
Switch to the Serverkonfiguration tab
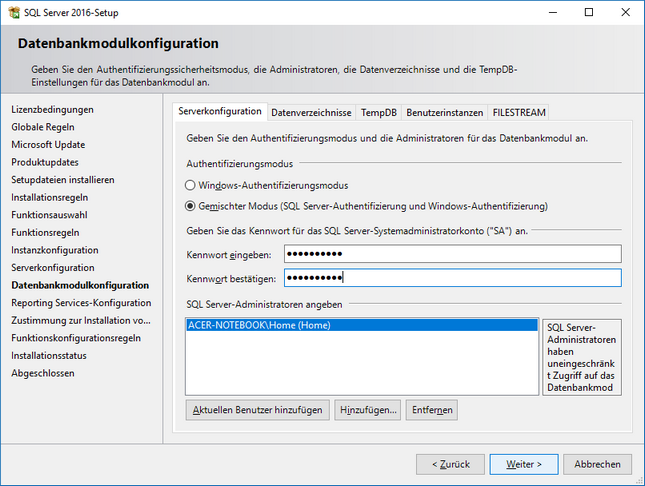[220, 112]
